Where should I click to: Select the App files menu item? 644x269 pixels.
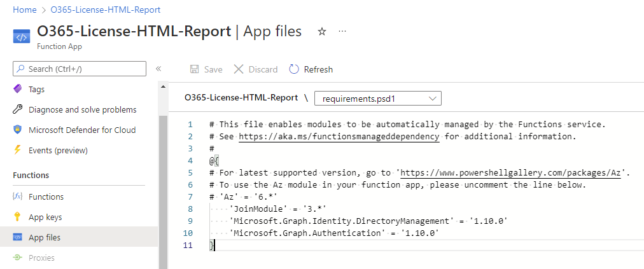pyautogui.click(x=79, y=237)
